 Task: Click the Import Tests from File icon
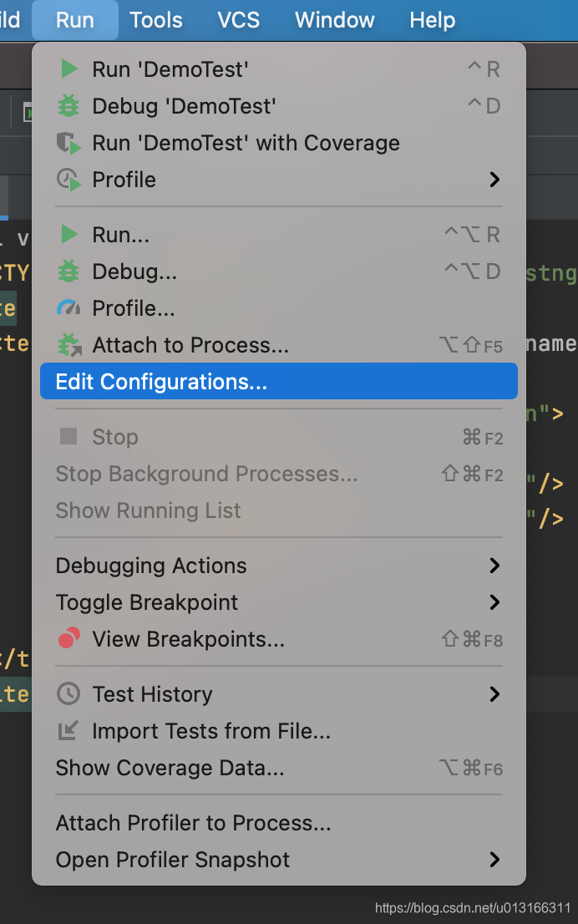[x=68, y=731]
